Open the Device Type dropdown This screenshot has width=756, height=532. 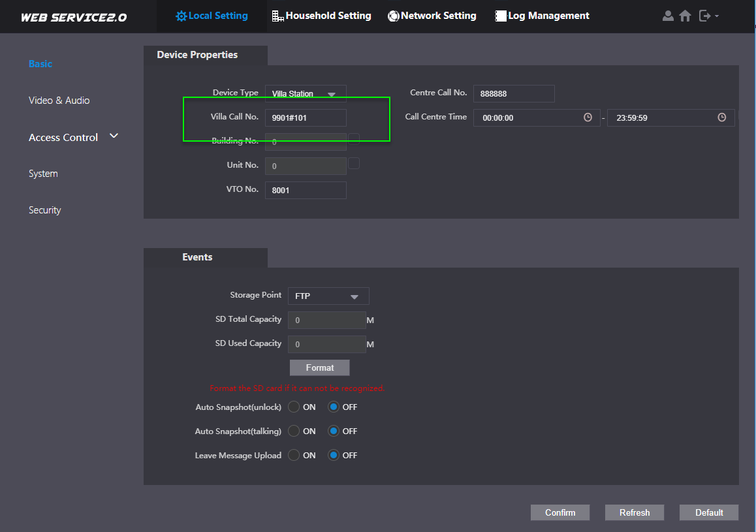(x=306, y=94)
